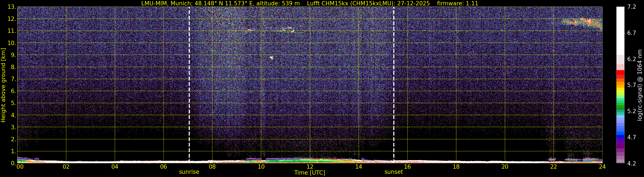
Task: Click the height axis tick label '7.'
Action: pyautogui.click(x=13, y=79)
